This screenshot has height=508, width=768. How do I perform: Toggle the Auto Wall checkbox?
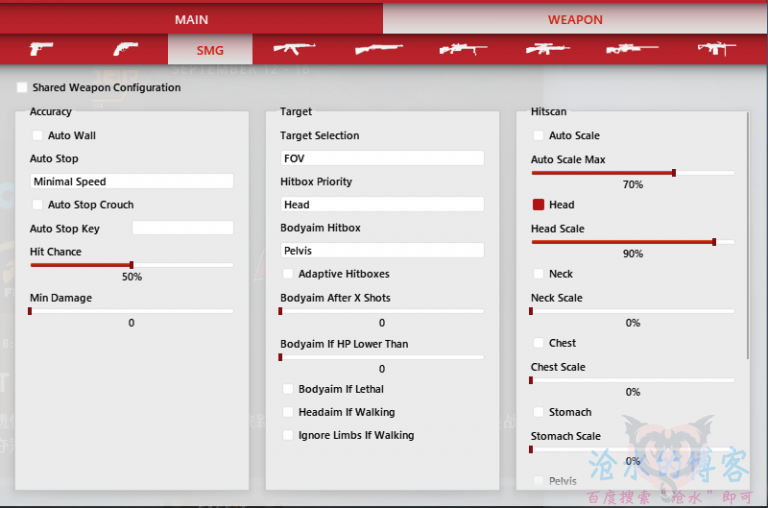coord(38,136)
